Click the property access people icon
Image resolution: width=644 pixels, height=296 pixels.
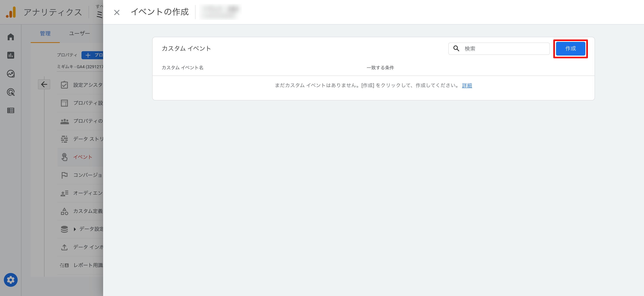[65, 121]
